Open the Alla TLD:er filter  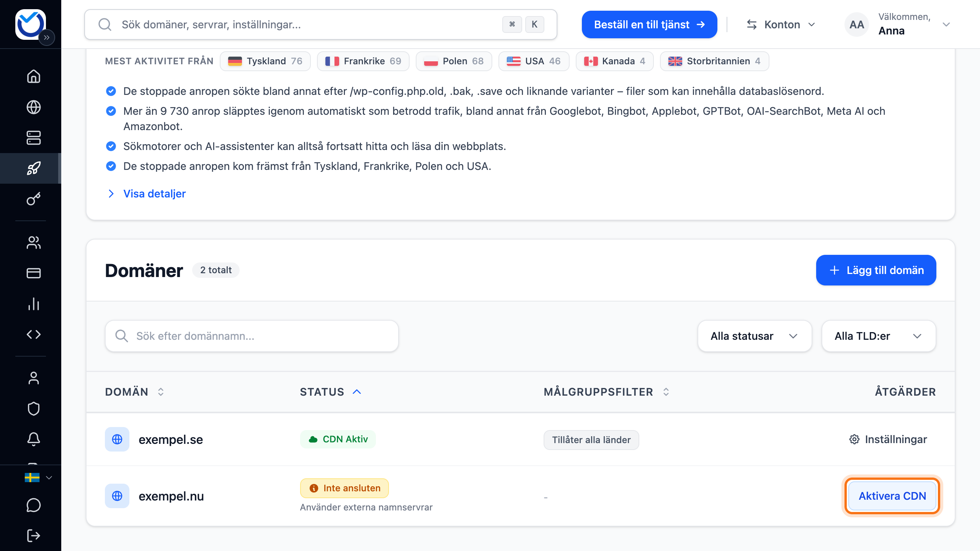tap(879, 336)
